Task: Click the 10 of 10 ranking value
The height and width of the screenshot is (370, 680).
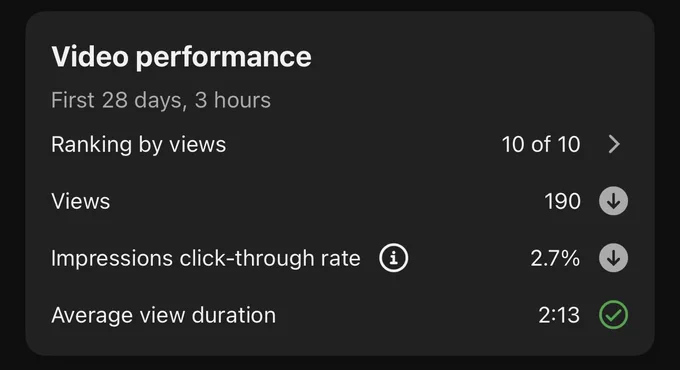Action: point(541,144)
